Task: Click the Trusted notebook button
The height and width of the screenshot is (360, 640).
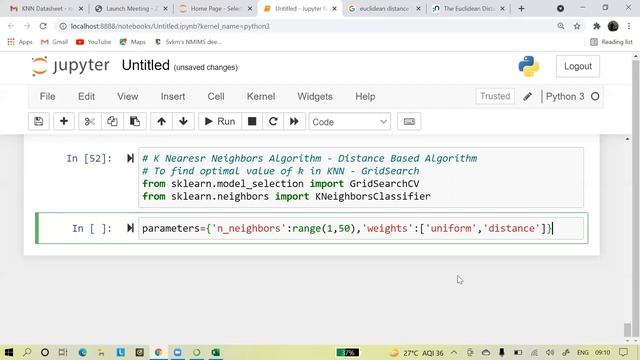Action: [495, 96]
